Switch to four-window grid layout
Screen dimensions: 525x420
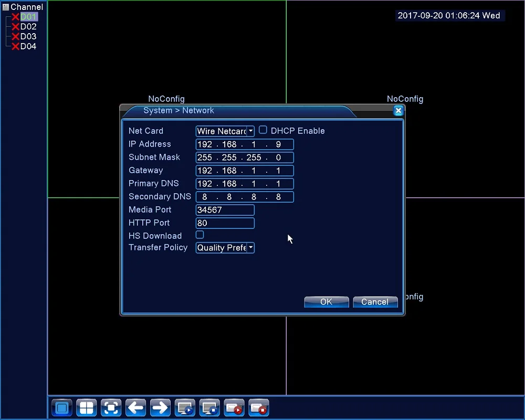pos(87,408)
